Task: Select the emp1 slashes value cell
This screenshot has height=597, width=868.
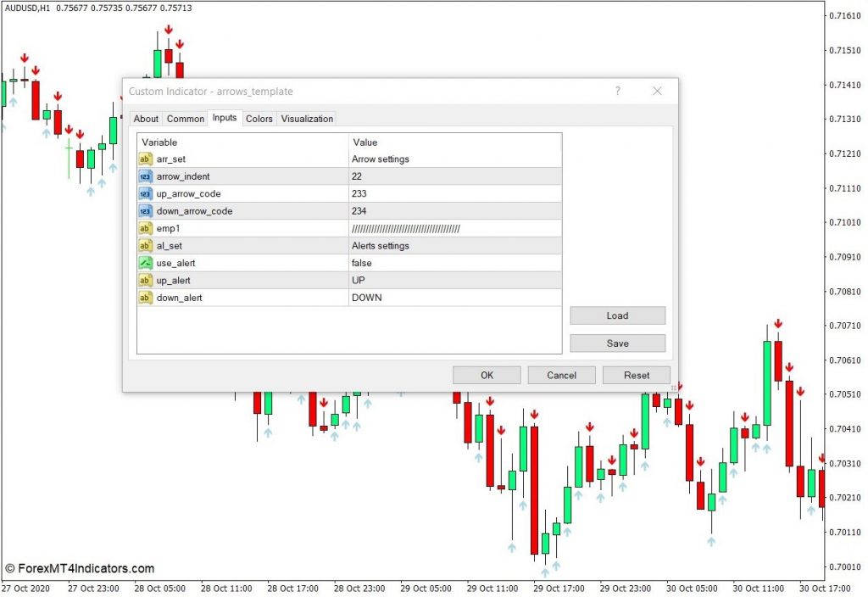Action: [x=455, y=228]
